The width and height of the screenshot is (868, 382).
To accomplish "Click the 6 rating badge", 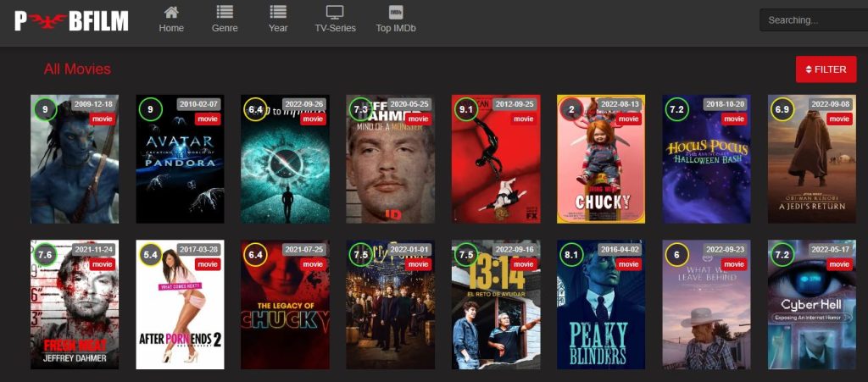I will tap(676, 255).
